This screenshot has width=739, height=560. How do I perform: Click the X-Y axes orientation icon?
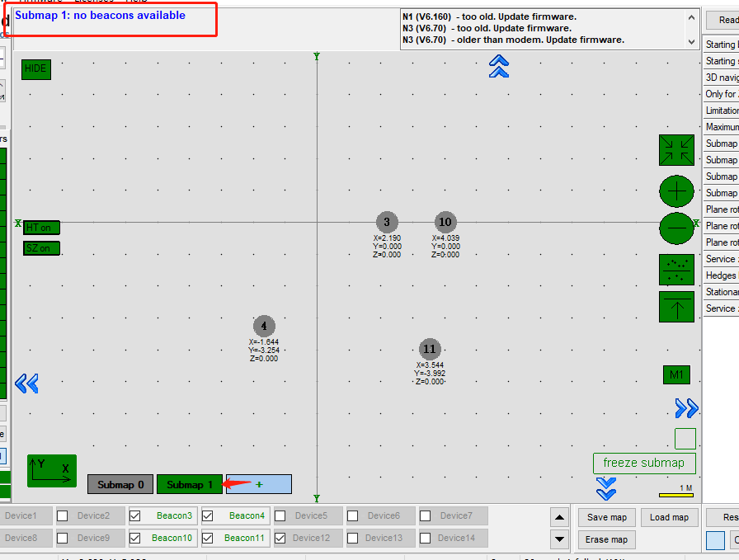(51, 471)
